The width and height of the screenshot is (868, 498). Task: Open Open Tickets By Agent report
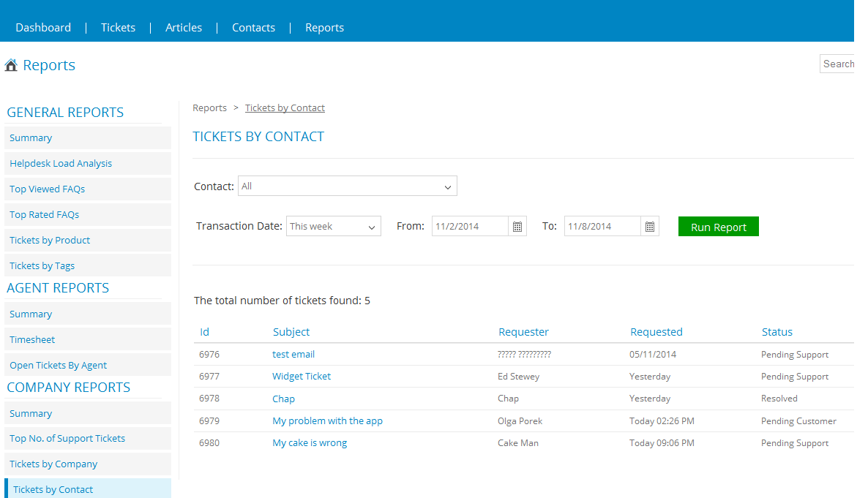click(88, 365)
